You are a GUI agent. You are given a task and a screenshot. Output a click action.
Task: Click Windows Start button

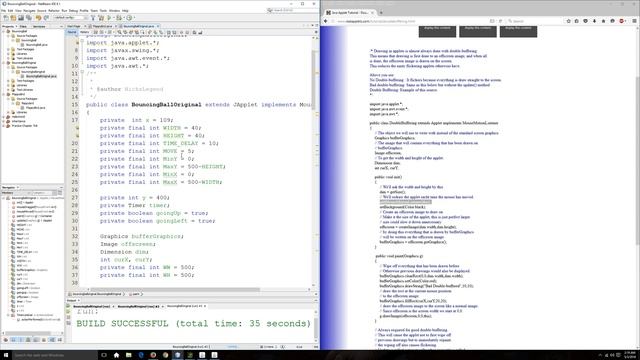(6, 355)
